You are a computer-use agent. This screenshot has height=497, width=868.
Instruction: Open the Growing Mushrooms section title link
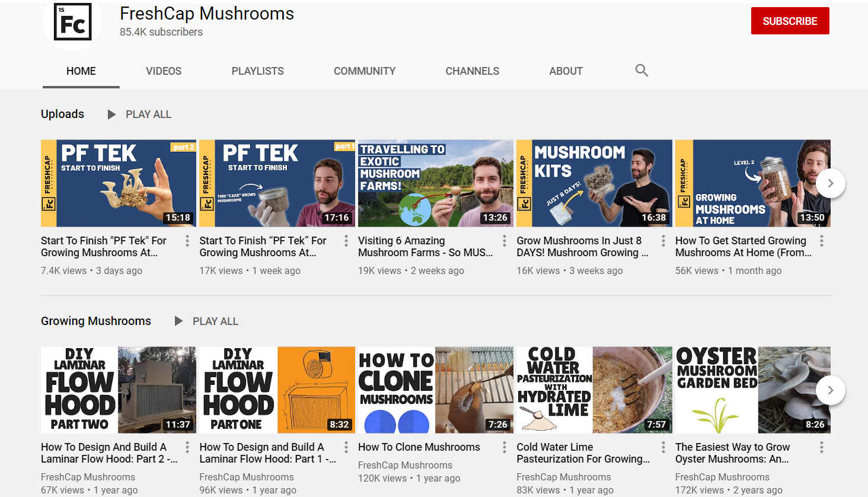click(96, 321)
